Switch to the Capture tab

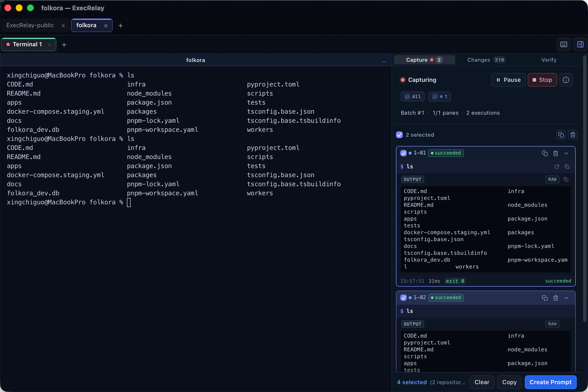pyautogui.click(x=424, y=60)
